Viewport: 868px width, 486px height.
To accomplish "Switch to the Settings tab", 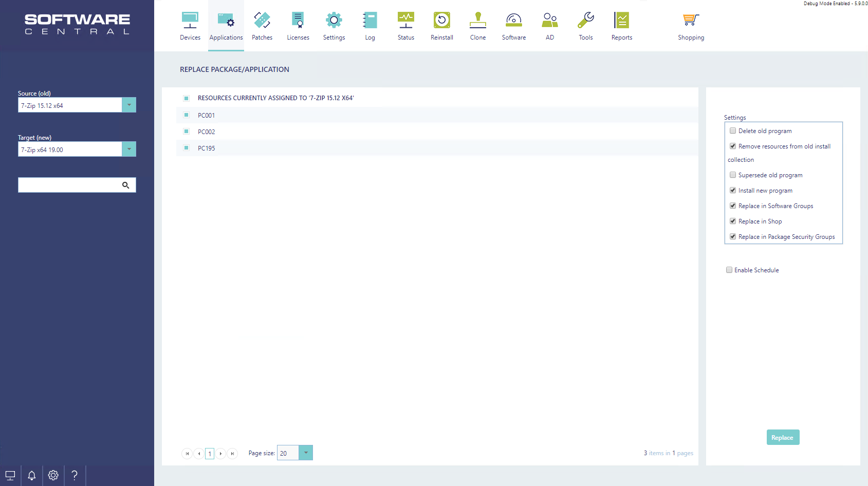I will tap(334, 26).
